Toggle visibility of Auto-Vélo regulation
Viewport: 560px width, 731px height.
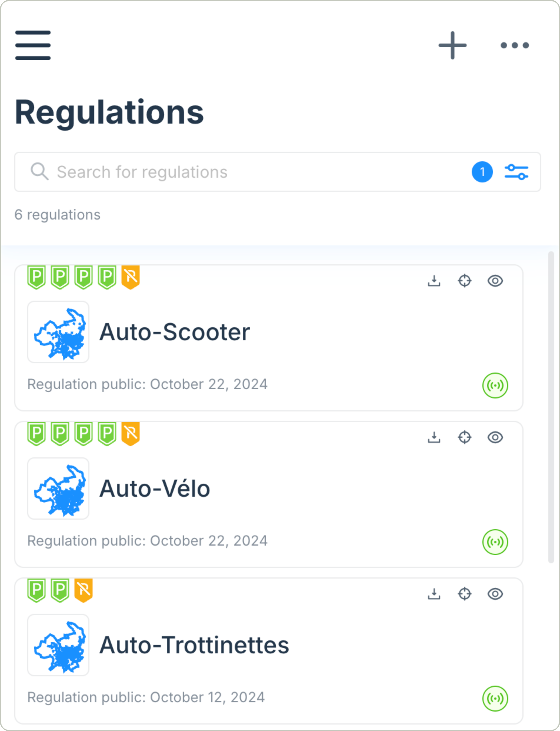495,437
